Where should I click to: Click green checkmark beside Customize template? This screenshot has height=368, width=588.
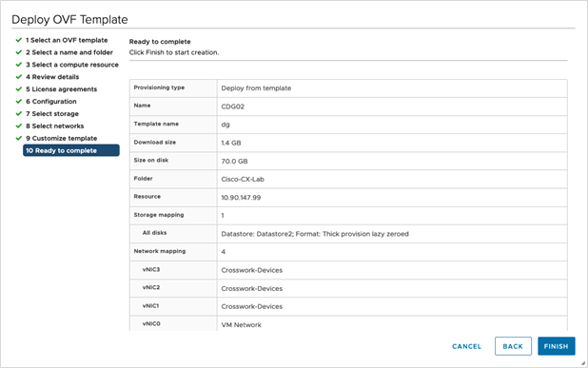click(19, 138)
